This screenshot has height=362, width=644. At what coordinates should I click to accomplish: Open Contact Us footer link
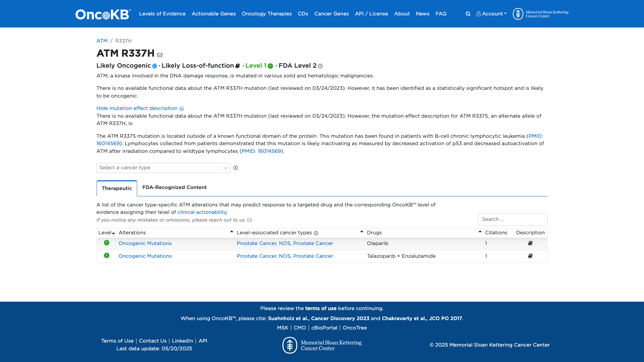coord(153,341)
